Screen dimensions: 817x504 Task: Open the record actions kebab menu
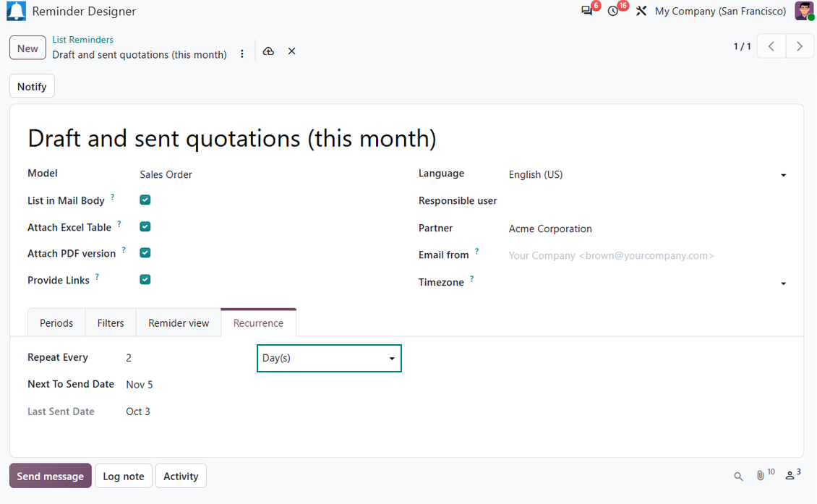point(242,54)
